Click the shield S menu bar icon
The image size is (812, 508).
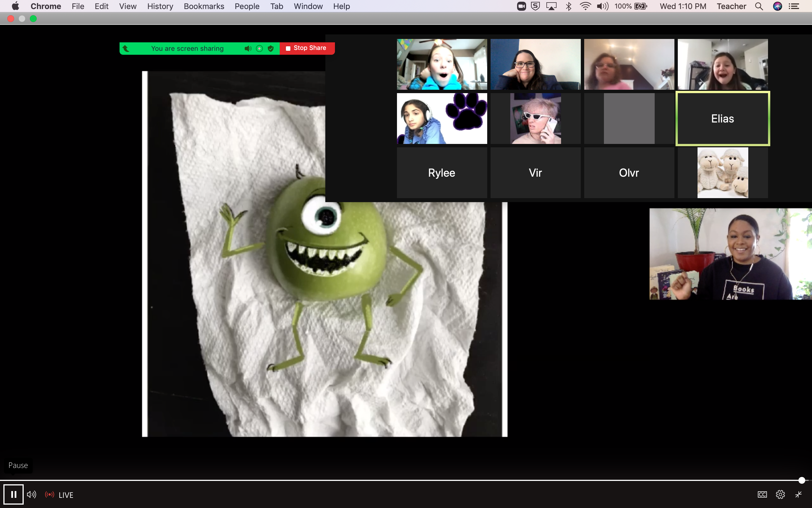[x=535, y=6]
